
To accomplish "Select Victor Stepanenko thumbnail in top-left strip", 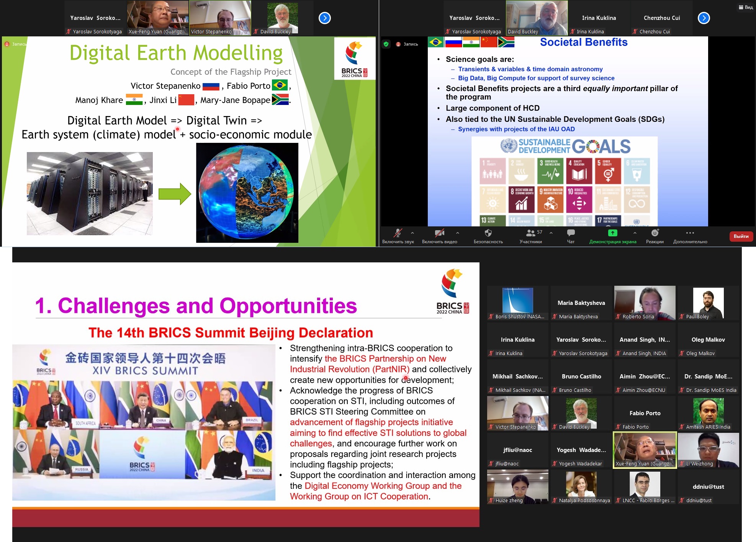I will click(220, 18).
